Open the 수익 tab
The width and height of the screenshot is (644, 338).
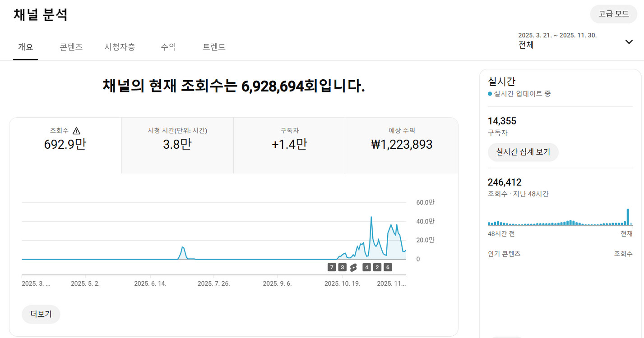[x=168, y=47]
